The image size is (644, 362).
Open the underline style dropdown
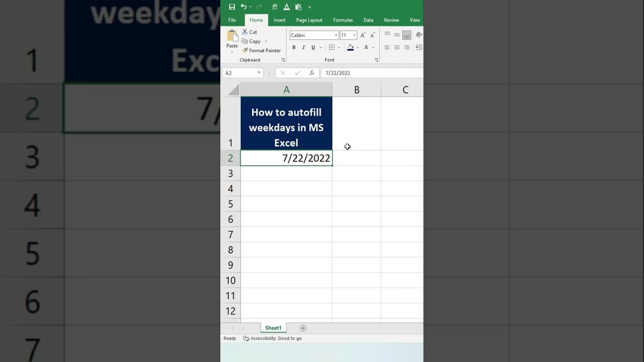click(x=319, y=48)
